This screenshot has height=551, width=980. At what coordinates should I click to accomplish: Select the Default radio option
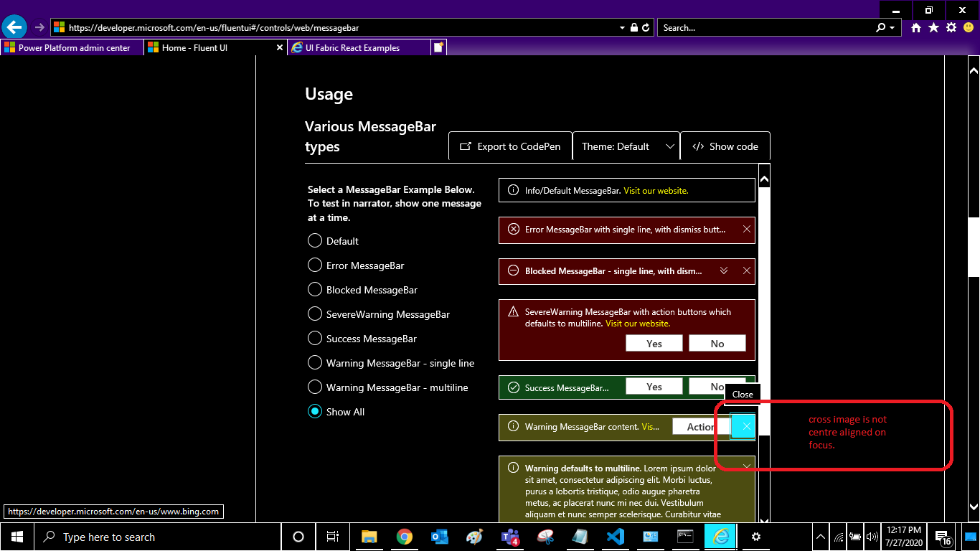[314, 240]
